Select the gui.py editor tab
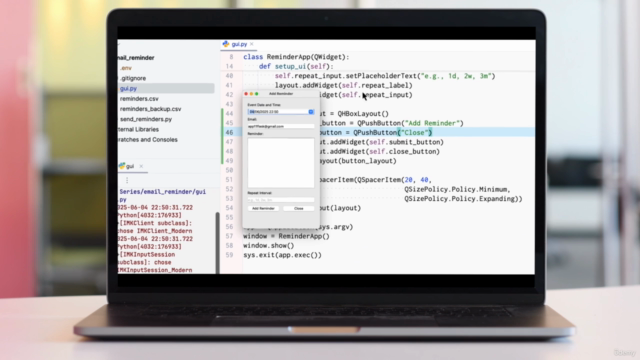Screen dimensions: 640x360 coord(239,44)
